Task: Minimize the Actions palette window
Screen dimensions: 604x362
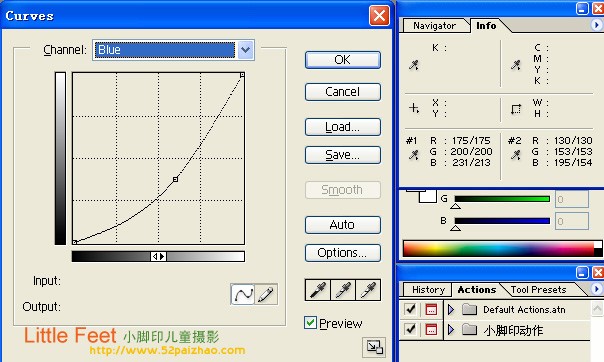Action: pos(582,272)
